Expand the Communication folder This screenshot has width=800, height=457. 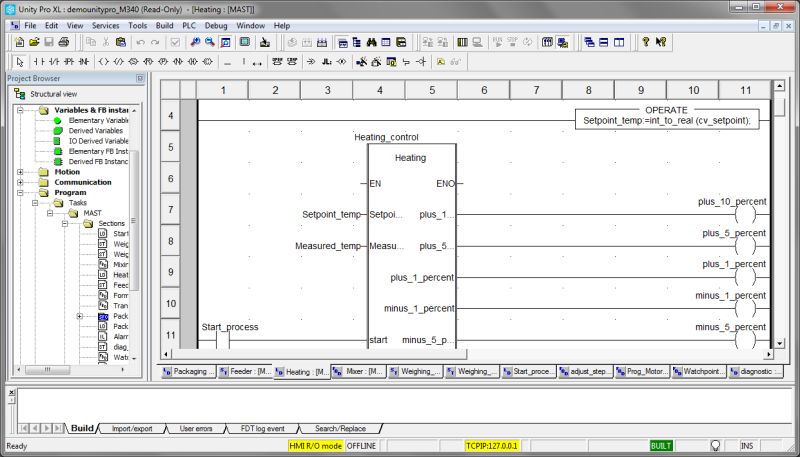[x=20, y=182]
